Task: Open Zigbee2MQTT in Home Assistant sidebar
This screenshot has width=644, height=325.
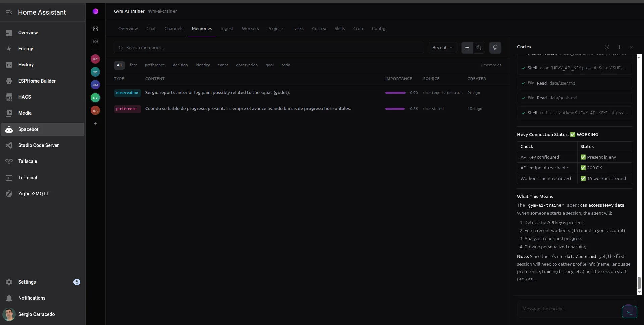Action: click(33, 194)
